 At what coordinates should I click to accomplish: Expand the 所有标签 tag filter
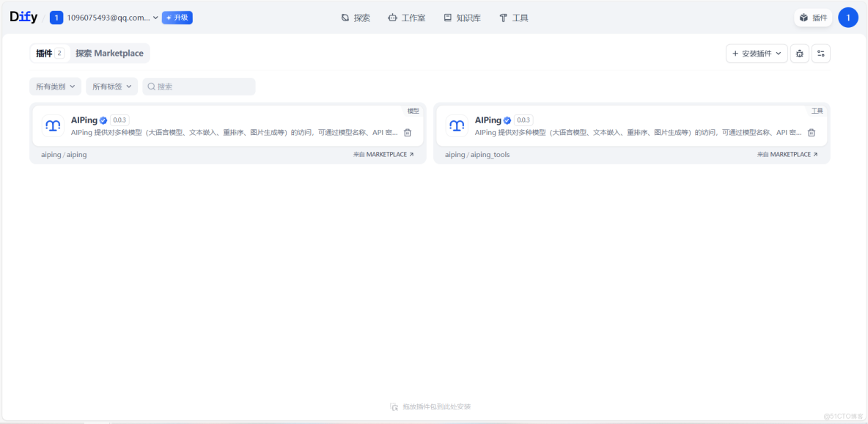coord(111,86)
